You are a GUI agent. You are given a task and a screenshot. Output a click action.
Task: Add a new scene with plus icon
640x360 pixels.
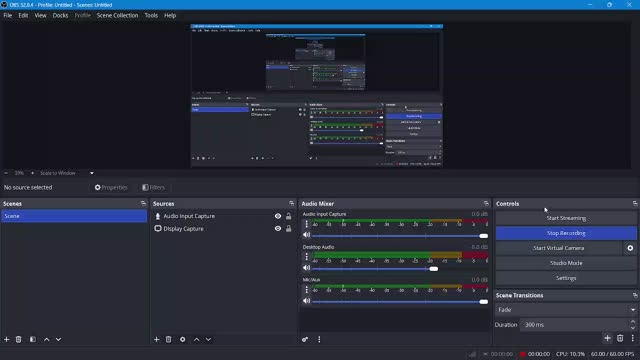coord(7,339)
